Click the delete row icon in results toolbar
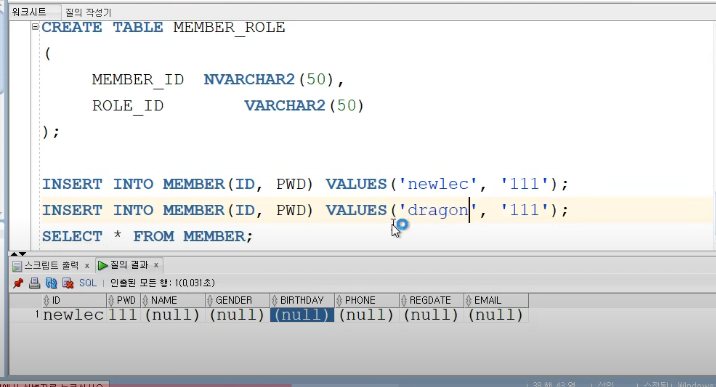Viewport: 716px width, 387px height. (x=68, y=283)
